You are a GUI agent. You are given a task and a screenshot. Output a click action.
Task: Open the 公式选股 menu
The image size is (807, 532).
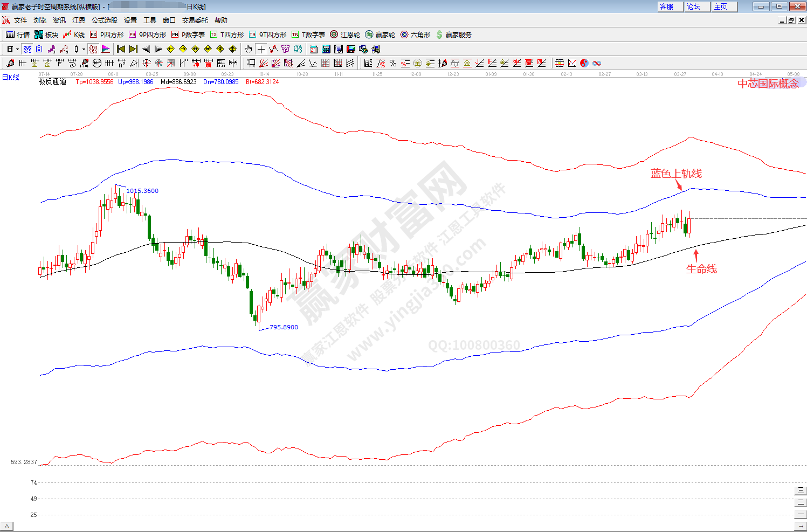tap(104, 20)
